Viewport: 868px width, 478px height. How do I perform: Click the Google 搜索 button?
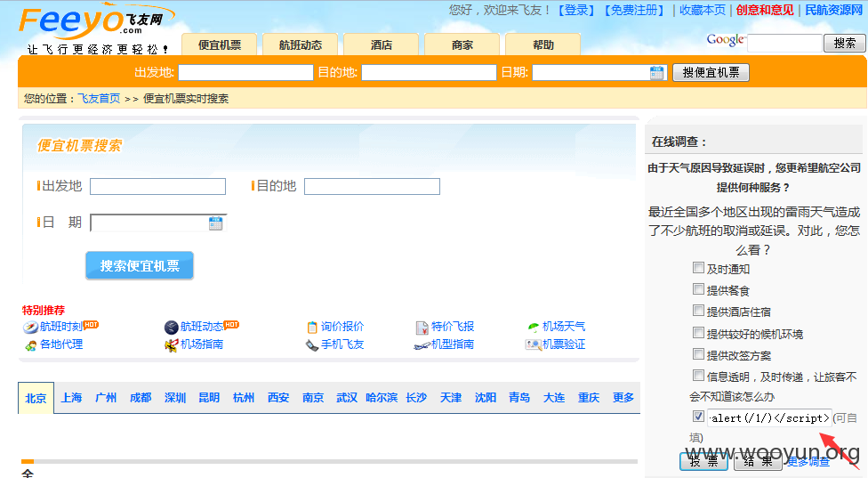pos(845,44)
